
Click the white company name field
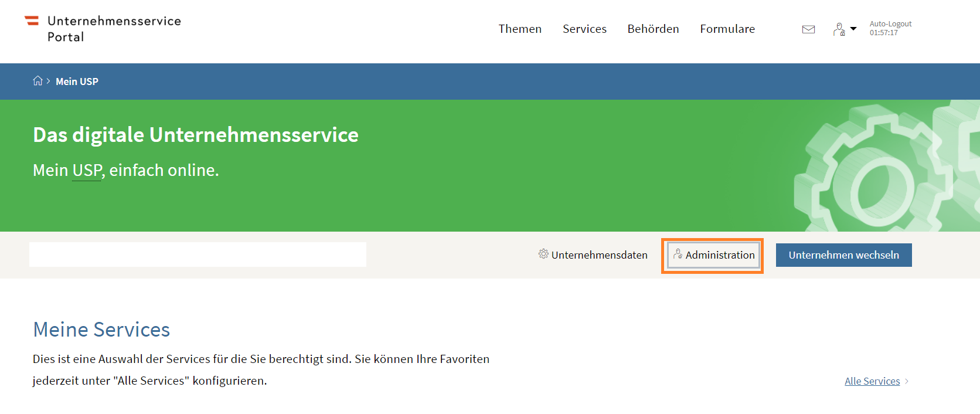(198, 254)
